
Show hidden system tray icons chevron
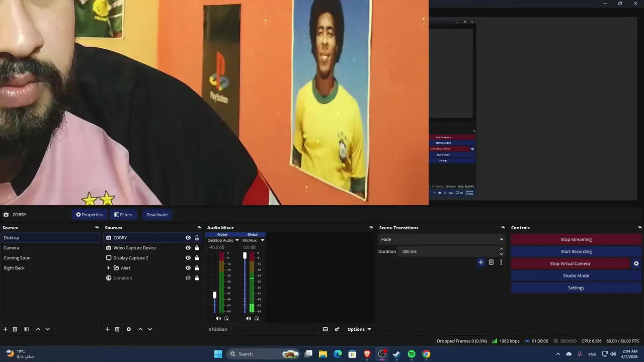click(558, 354)
